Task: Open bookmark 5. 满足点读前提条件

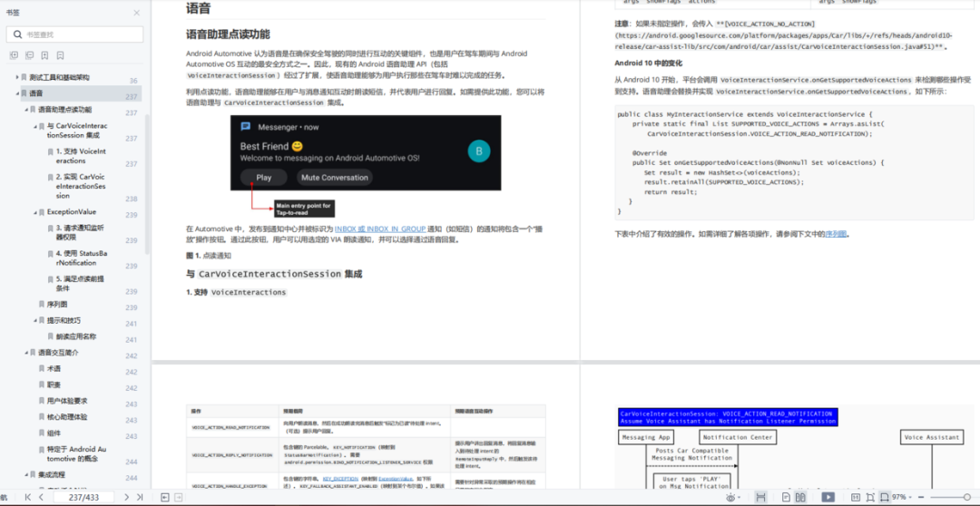Action: 82,284
